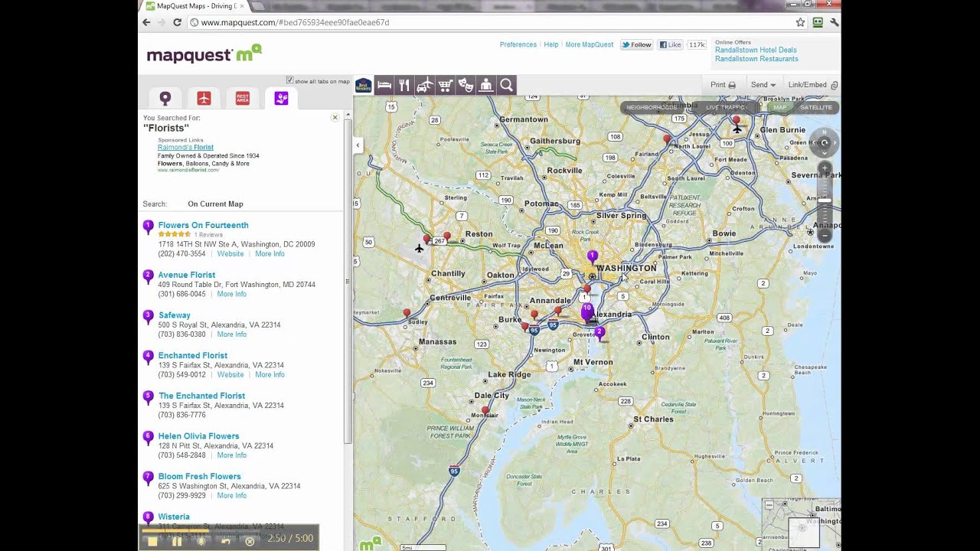Open the Help link
980x551 pixels.
coord(551,44)
